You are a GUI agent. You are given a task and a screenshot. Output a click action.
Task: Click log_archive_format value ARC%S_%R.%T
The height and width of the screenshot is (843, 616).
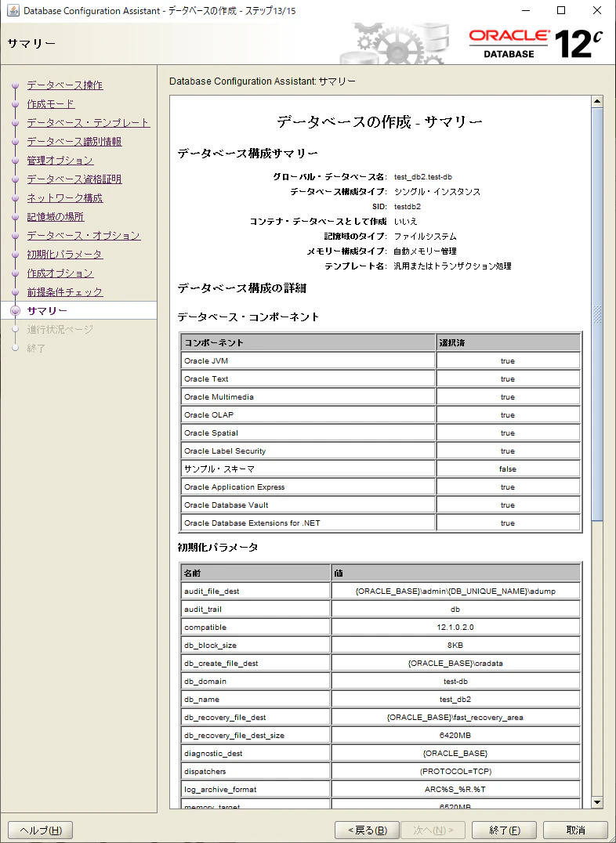pos(455,789)
